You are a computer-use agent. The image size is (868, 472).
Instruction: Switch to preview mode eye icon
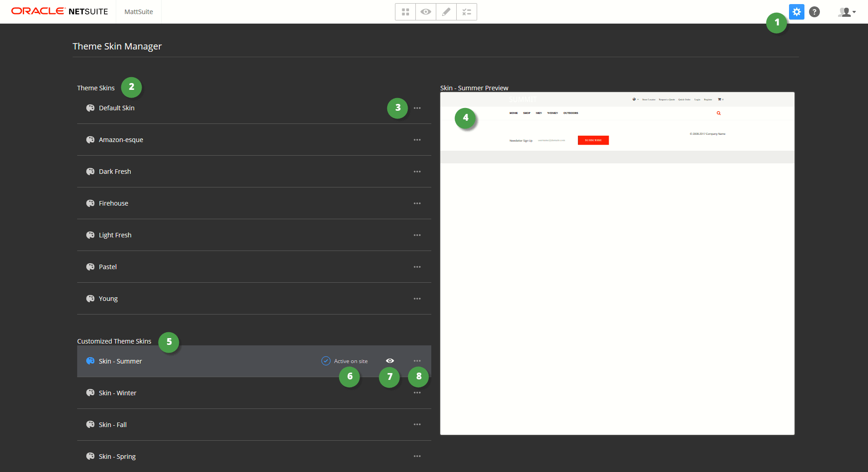[426, 12]
